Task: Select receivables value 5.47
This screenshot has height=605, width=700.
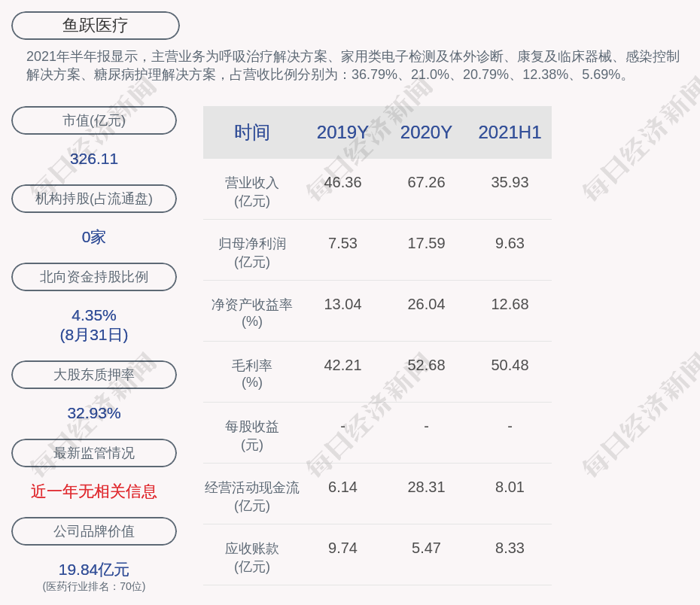Action: click(426, 549)
